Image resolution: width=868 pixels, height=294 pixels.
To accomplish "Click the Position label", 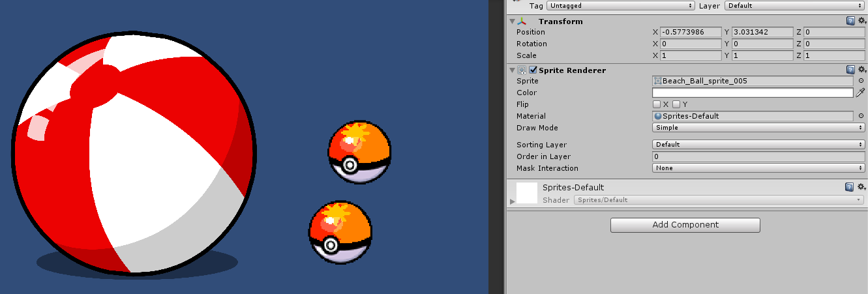I will point(531,32).
